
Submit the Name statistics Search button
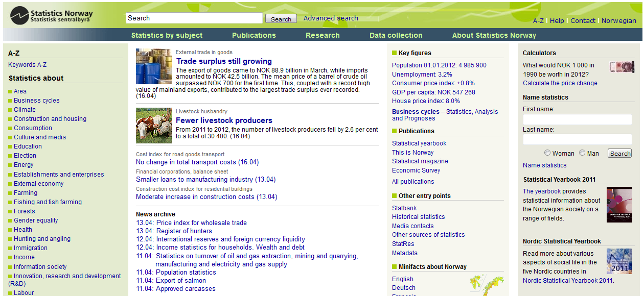620,154
